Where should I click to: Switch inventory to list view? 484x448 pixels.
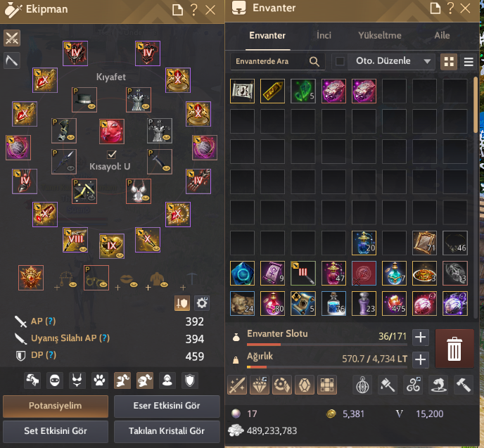click(469, 62)
